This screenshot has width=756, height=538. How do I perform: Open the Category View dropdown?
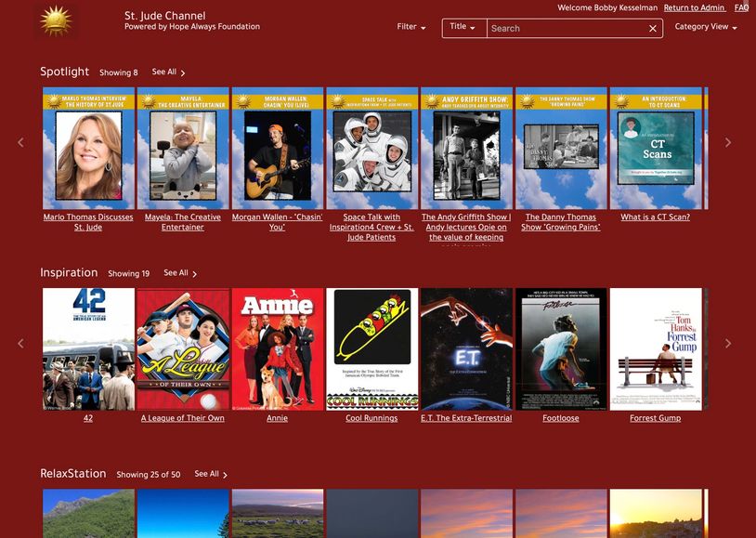[706, 27]
